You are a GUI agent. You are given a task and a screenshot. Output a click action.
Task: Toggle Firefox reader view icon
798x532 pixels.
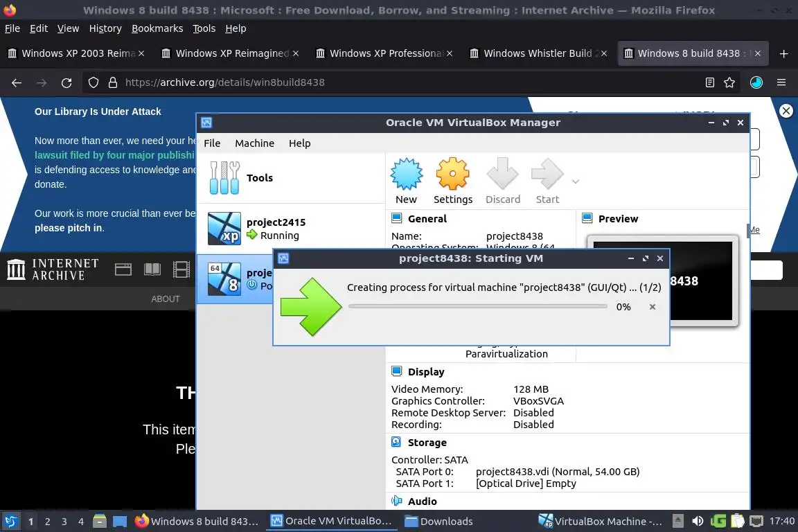coord(710,82)
